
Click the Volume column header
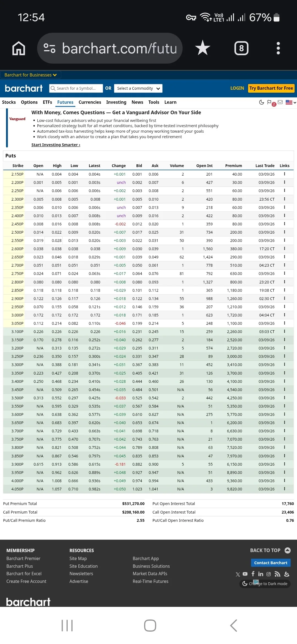pos(177,166)
